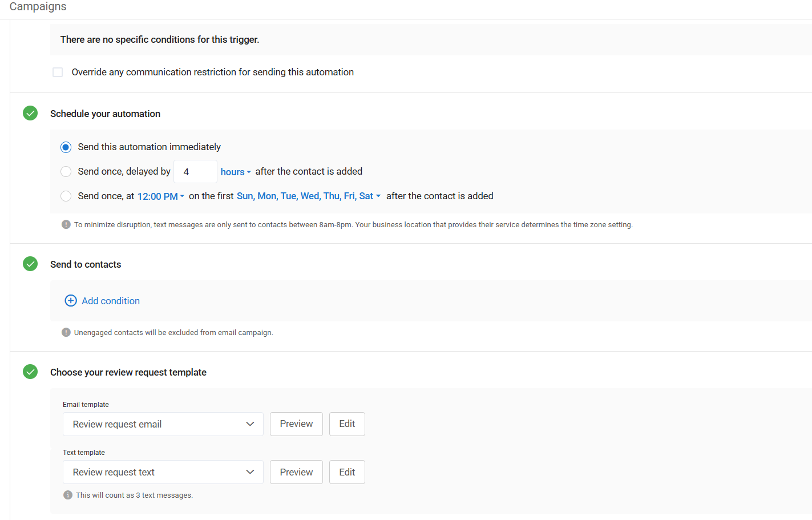Click the Add condition link
The width and height of the screenshot is (812, 520).
tap(111, 301)
